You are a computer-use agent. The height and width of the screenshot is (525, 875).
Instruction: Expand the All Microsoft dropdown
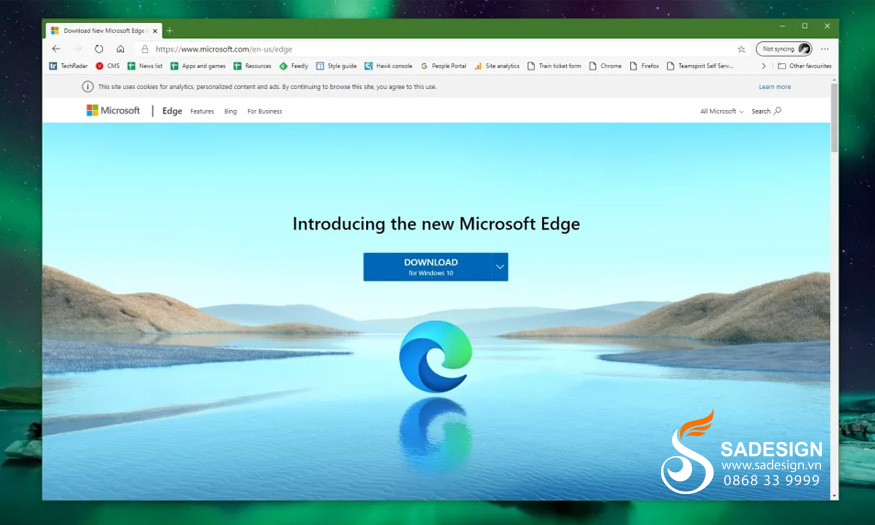pos(722,112)
